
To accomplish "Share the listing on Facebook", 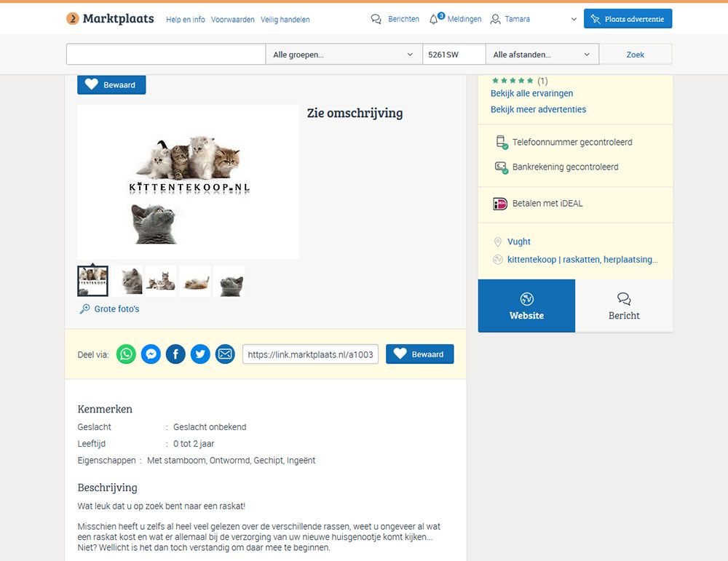I will pyautogui.click(x=175, y=354).
